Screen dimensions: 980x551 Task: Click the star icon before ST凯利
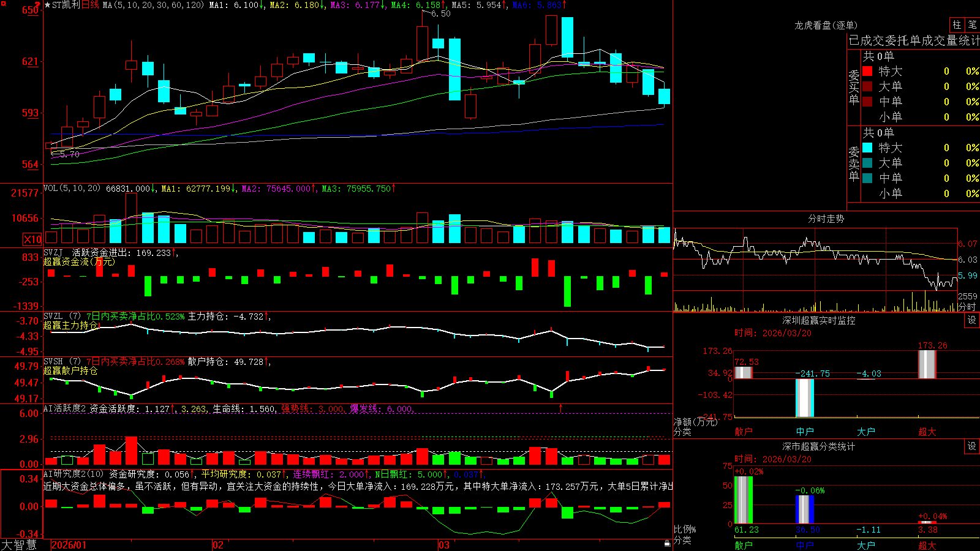click(x=48, y=5)
